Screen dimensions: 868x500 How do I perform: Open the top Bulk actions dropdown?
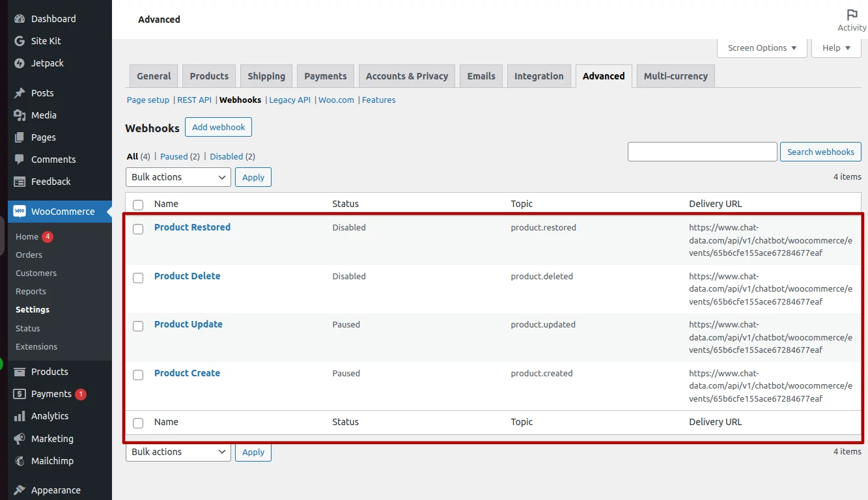pos(178,177)
